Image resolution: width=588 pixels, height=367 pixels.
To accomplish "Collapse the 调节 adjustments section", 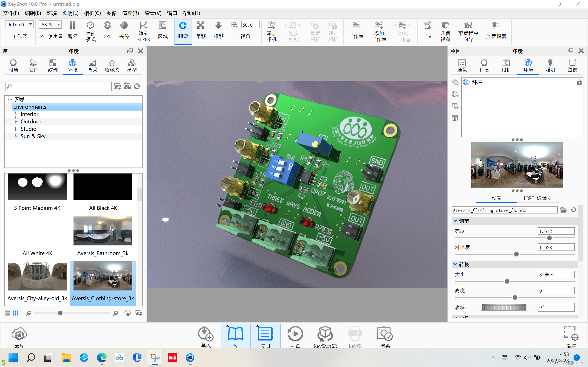I will (x=455, y=221).
